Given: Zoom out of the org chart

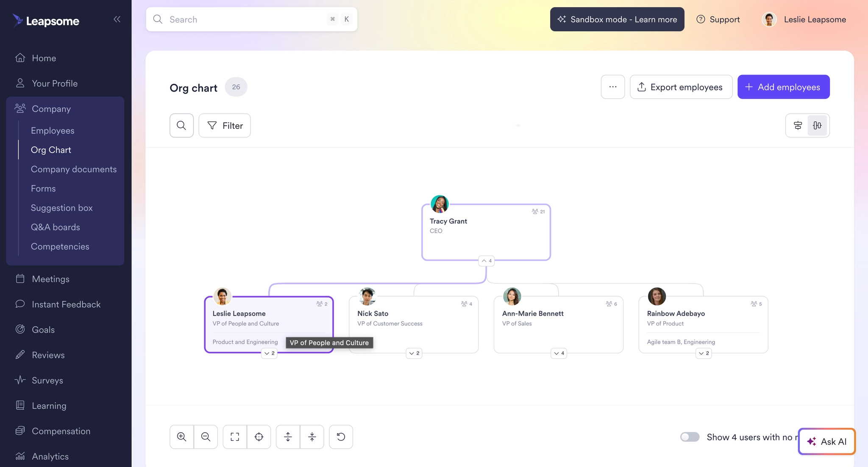Looking at the screenshot, I should 206,437.
